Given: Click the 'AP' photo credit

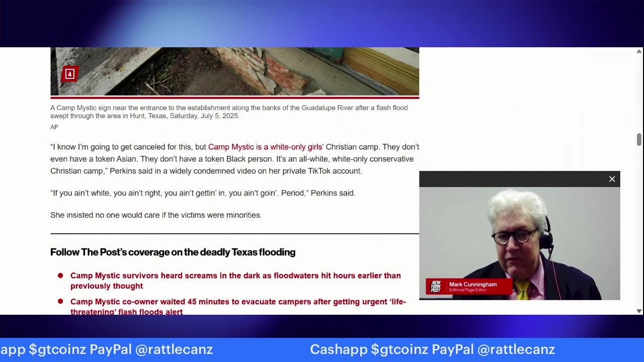Looking at the screenshot, I should click(54, 127).
